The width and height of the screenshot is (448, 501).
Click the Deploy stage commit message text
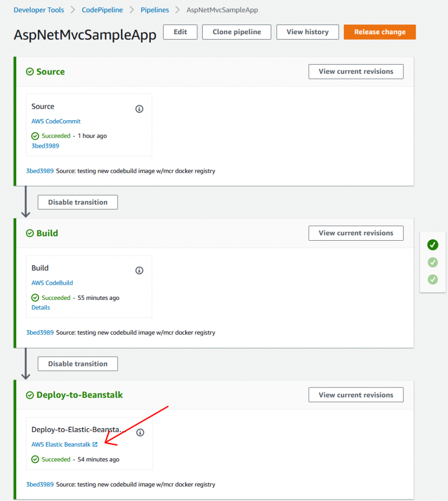pos(136,485)
